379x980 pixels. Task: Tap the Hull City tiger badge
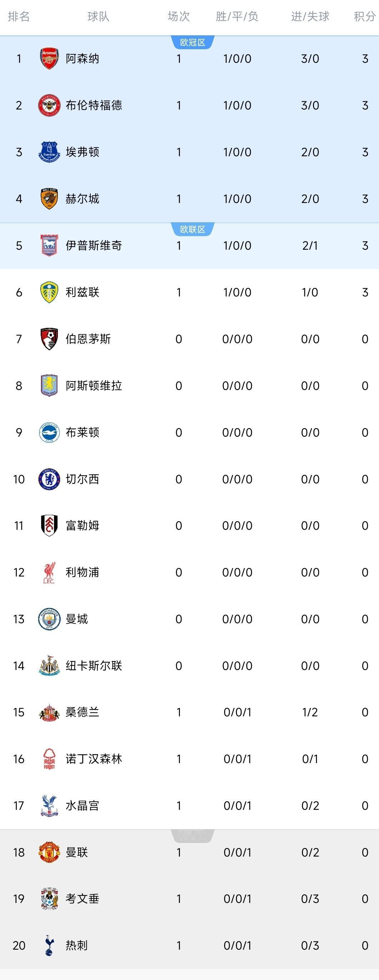click(49, 199)
